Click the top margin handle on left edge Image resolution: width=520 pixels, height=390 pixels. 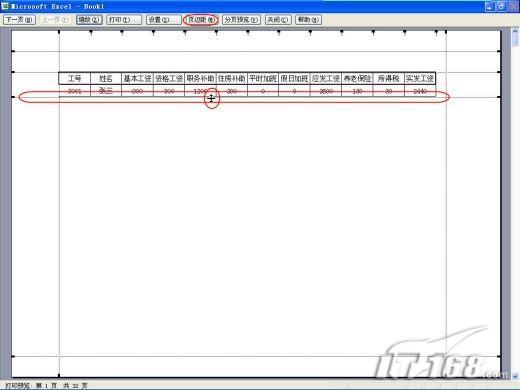pyautogui.click(x=13, y=72)
